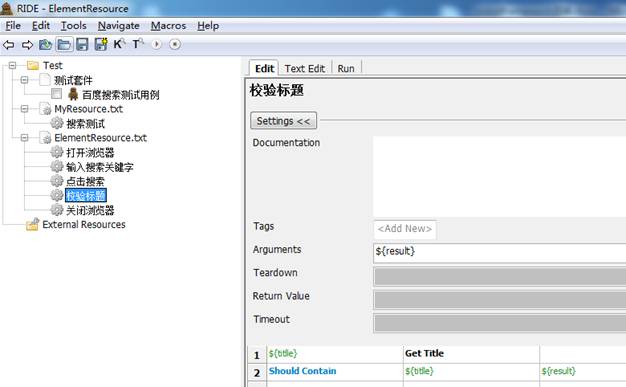Click the gear icon next to 校验标题
This screenshot has height=387, width=626.
pyautogui.click(x=57, y=195)
